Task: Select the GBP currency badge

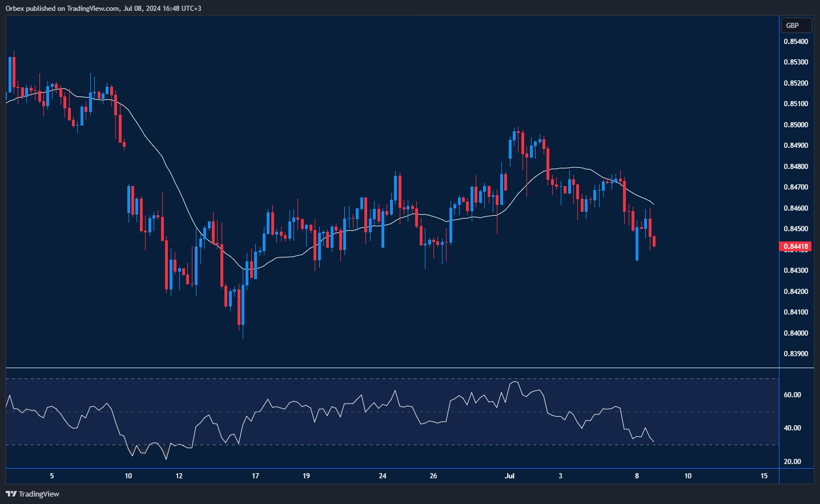Action: (796, 25)
